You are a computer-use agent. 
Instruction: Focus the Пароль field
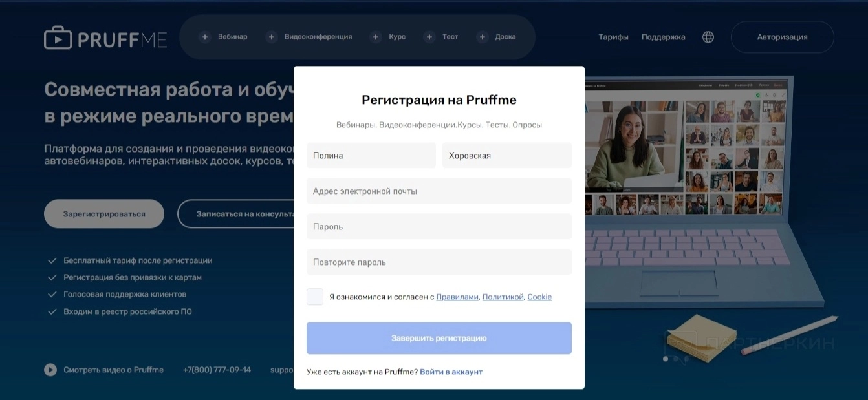(439, 226)
